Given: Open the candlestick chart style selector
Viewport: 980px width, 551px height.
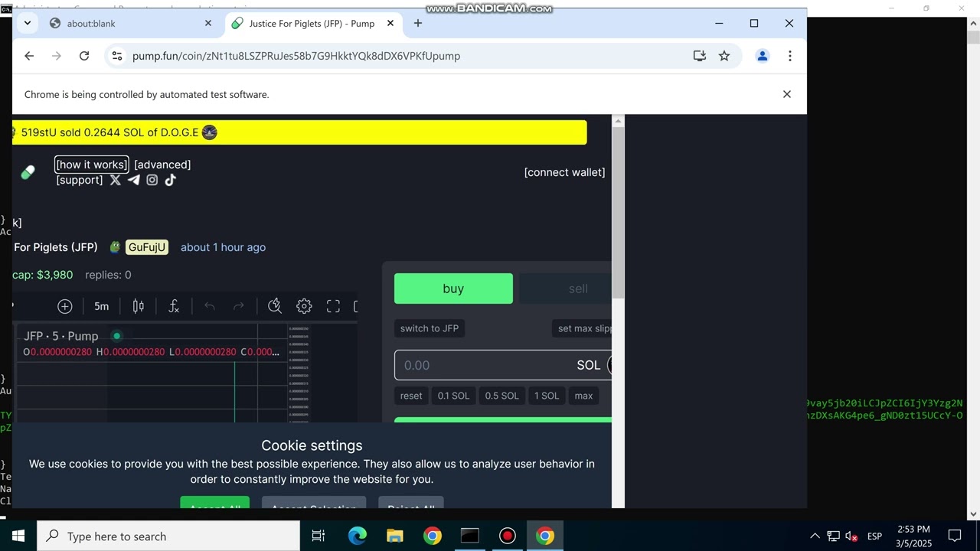Looking at the screenshot, I should 138,306.
